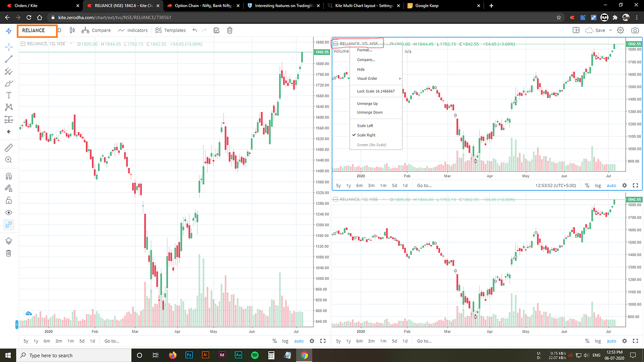Viewport: 644px width, 362px height.
Task: Open the XABCD pattern tool
Action: [x=8, y=107]
